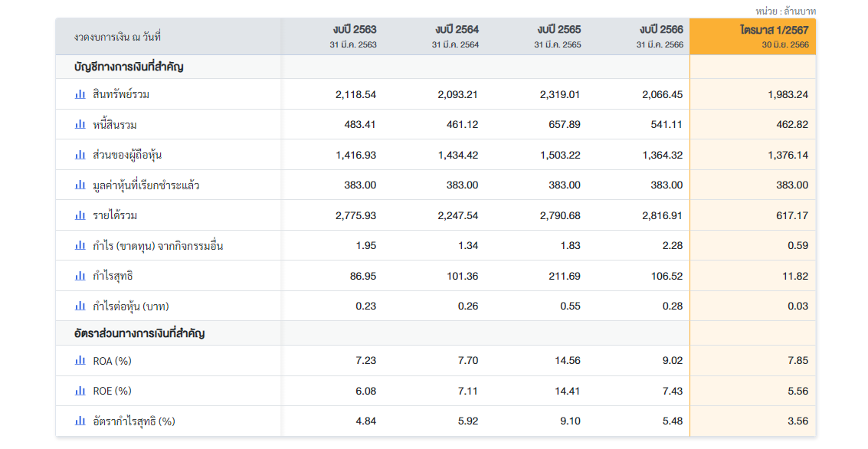Click the bar chart icon for รายได้รวม
This screenshot has width=868, height=449.
pos(80,215)
